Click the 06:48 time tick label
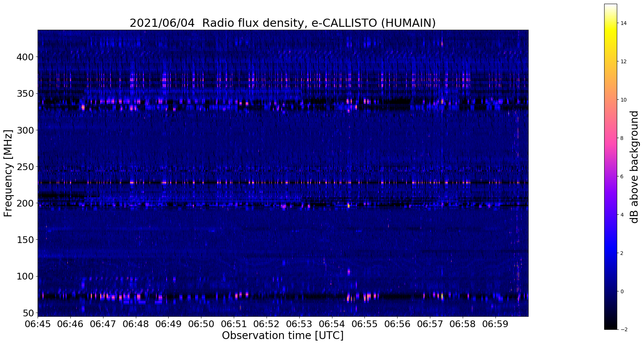 pyautogui.click(x=136, y=324)
